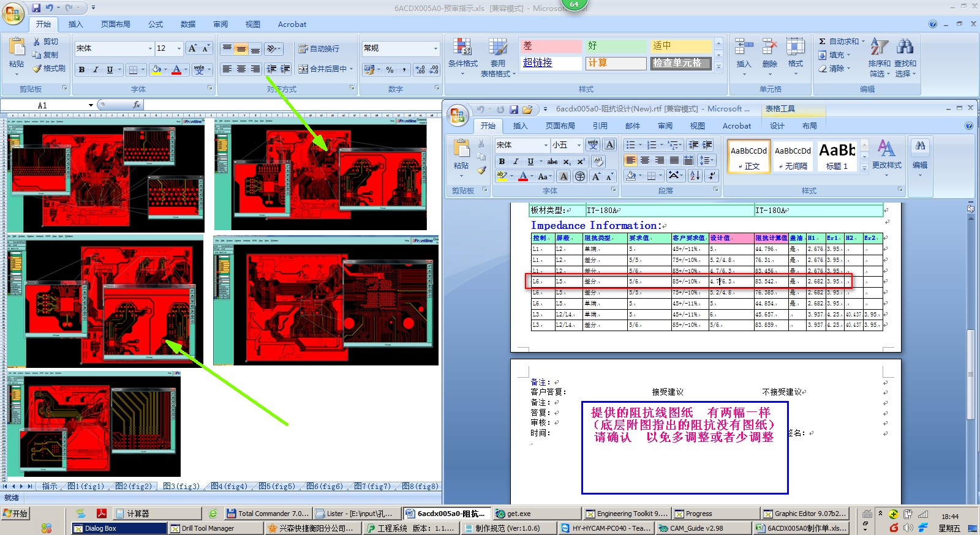Click Excel increase decimal button
This screenshot has height=535, width=980.
point(420,70)
